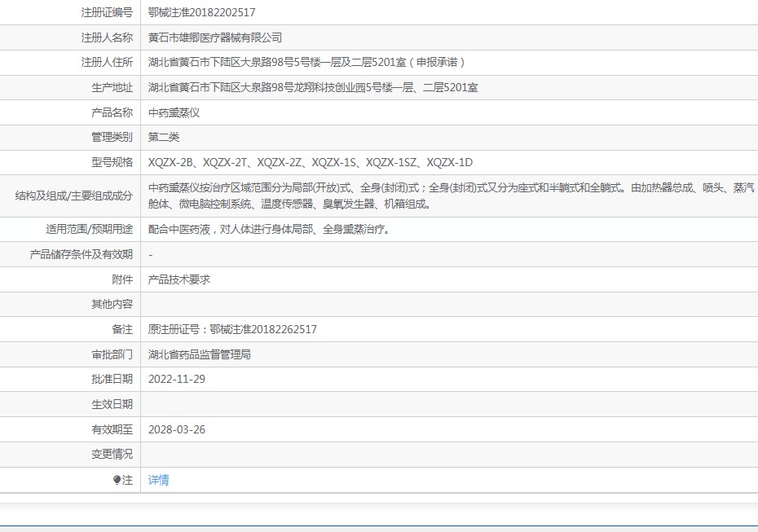Viewport: 758px width, 532px height.
Task: Click the 生产地址 label
Action: pyautogui.click(x=112, y=87)
